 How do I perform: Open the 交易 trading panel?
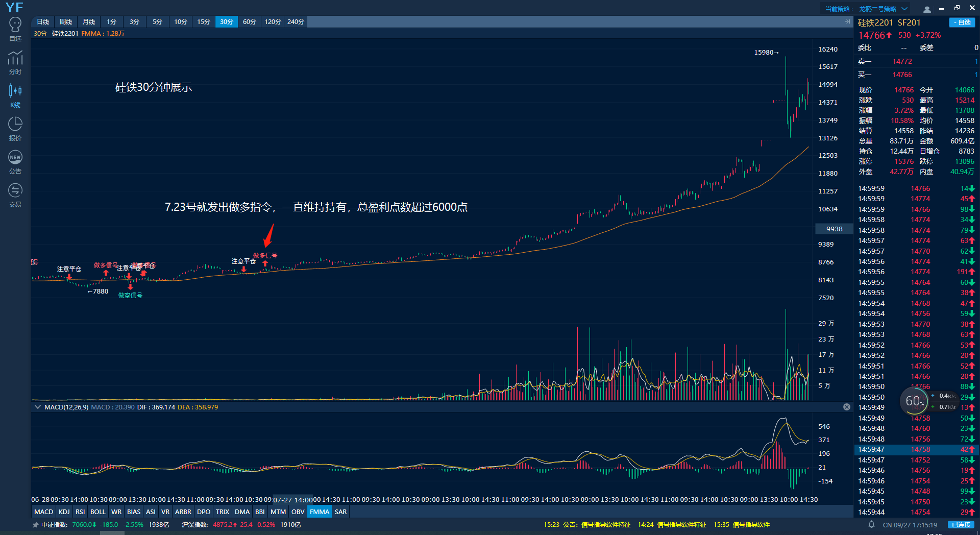tap(15, 195)
